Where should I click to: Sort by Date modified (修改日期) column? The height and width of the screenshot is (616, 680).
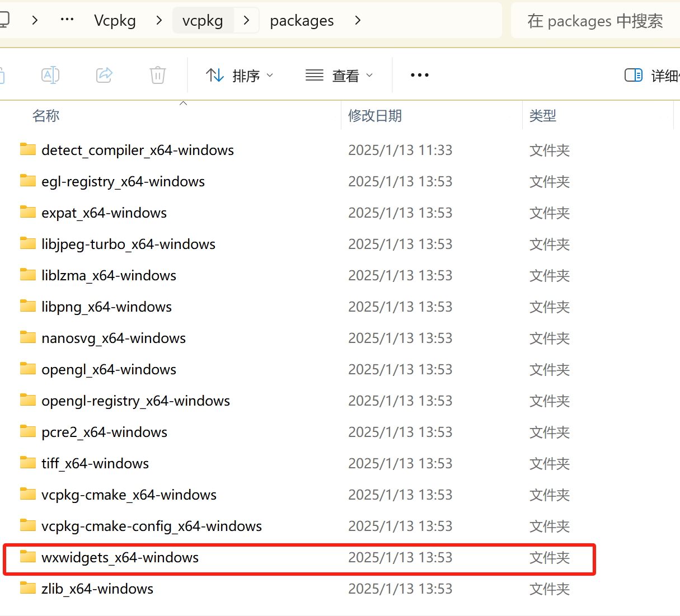click(375, 116)
